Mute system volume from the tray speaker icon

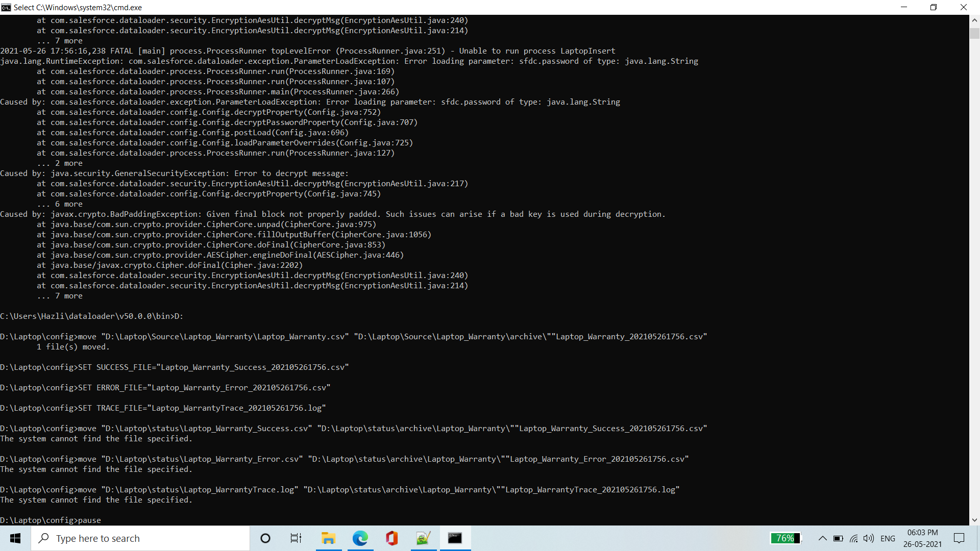[x=869, y=538]
